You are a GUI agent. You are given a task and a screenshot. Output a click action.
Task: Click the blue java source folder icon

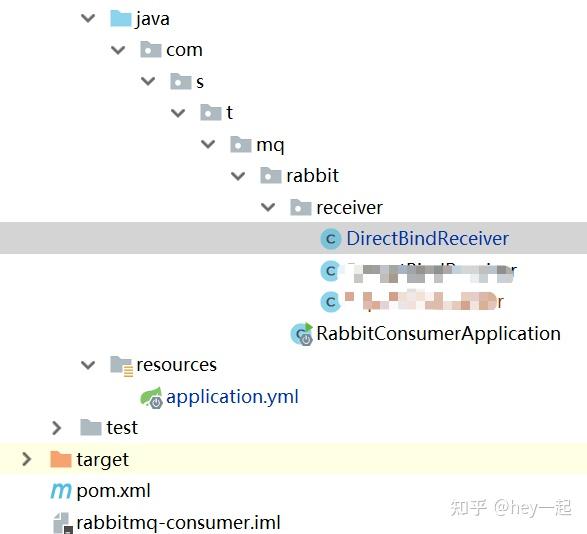(121, 18)
